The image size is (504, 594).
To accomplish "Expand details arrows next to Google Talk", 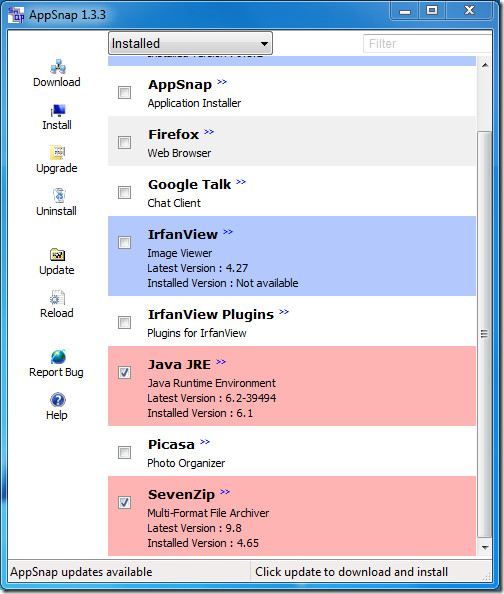I will (x=241, y=182).
